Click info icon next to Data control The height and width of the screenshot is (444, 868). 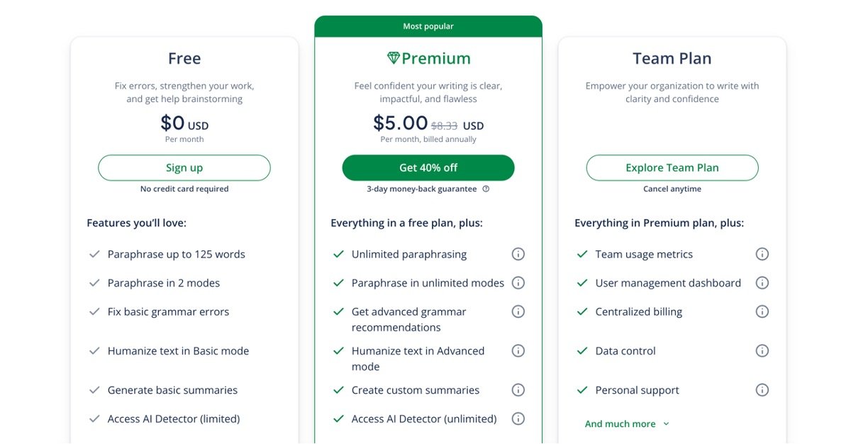click(762, 351)
